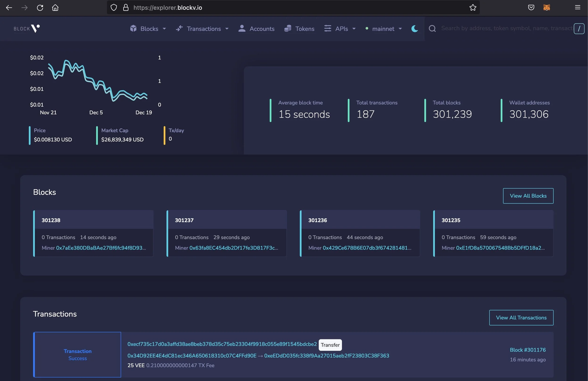Click the magnifying glass search icon
The height and width of the screenshot is (381, 588).
click(x=432, y=28)
